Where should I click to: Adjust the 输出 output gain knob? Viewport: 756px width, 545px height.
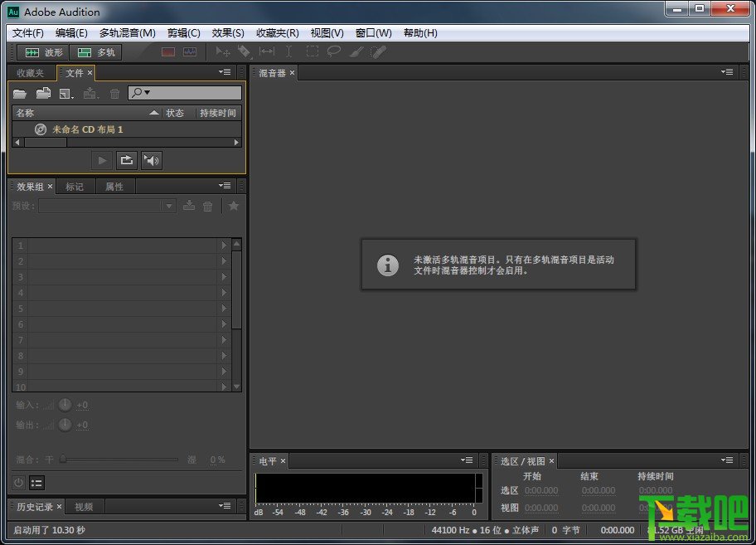point(65,425)
